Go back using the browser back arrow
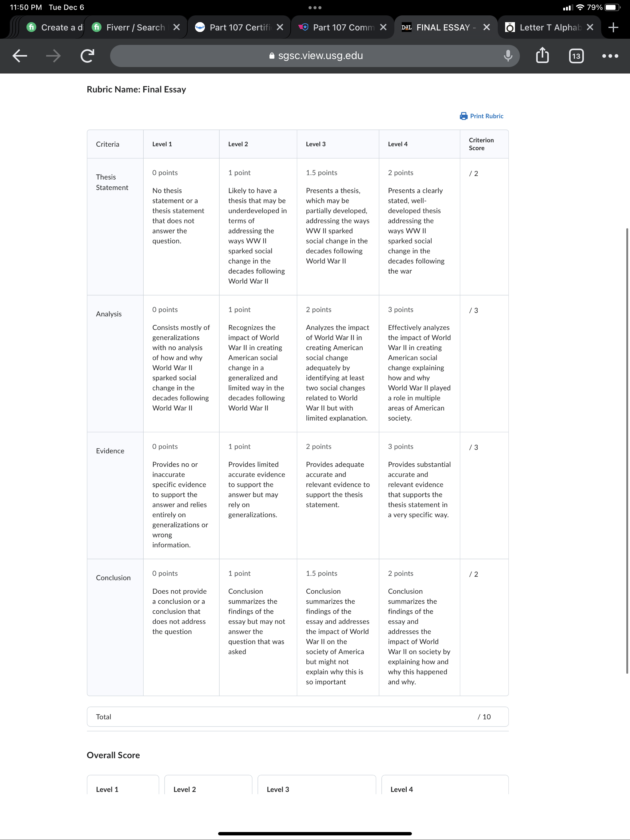630x840 pixels. click(20, 56)
